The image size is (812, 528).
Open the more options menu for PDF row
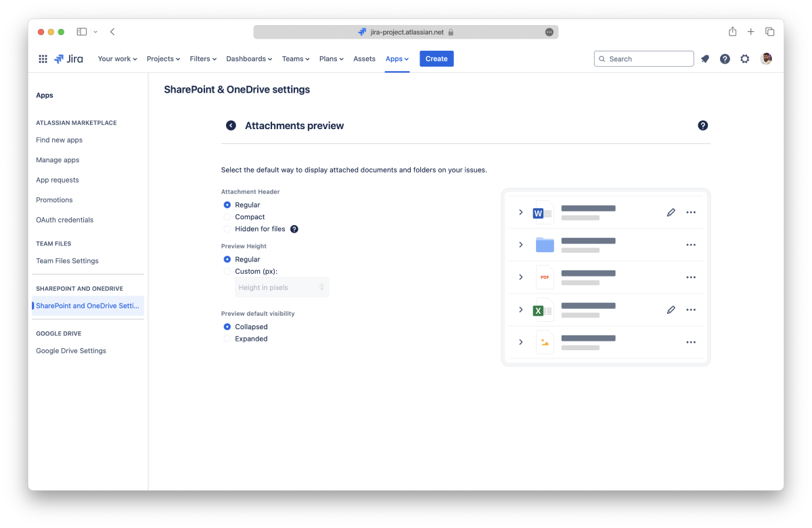point(690,277)
